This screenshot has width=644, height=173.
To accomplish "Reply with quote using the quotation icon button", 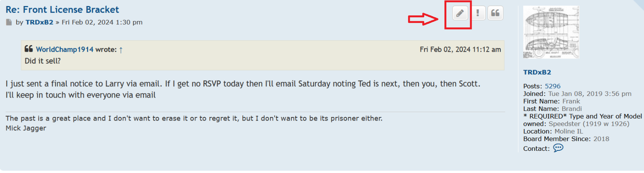I will pos(495,13).
